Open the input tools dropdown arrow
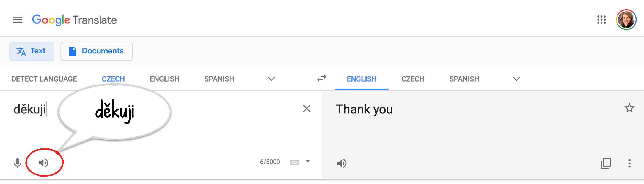Viewport: 644px width, 184px height. [308, 162]
